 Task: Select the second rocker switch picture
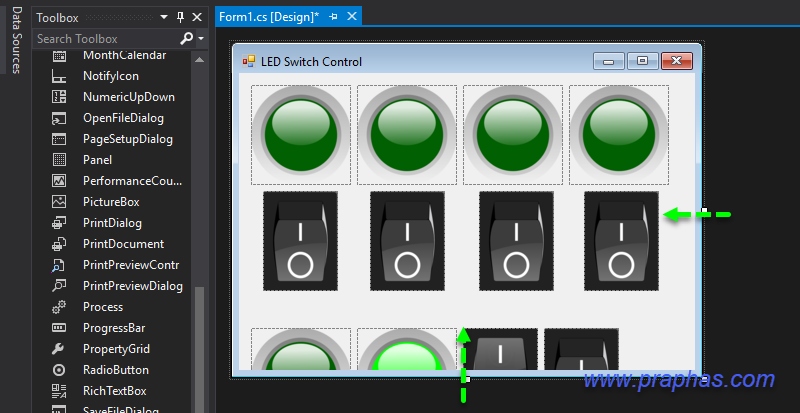[x=408, y=241]
